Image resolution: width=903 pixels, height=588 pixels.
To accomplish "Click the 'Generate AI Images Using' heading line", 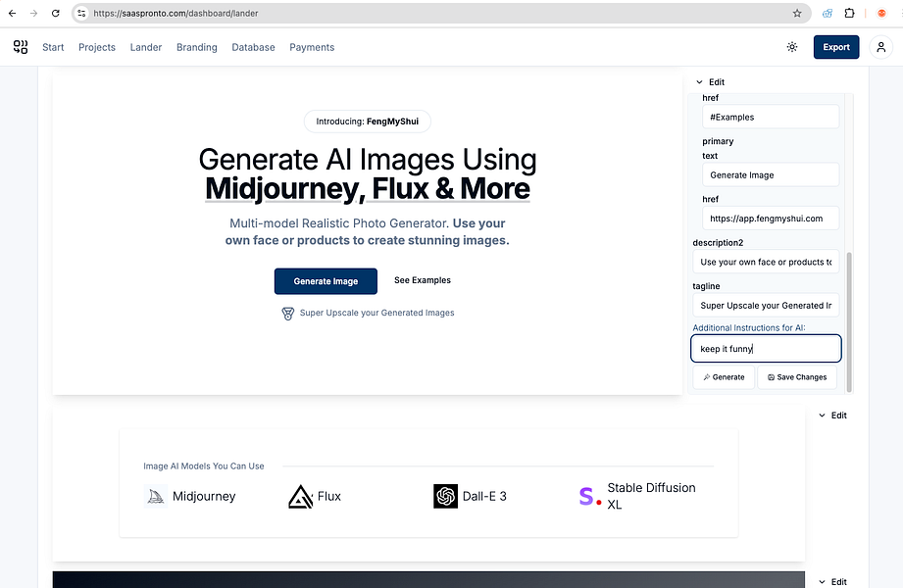I will (368, 160).
